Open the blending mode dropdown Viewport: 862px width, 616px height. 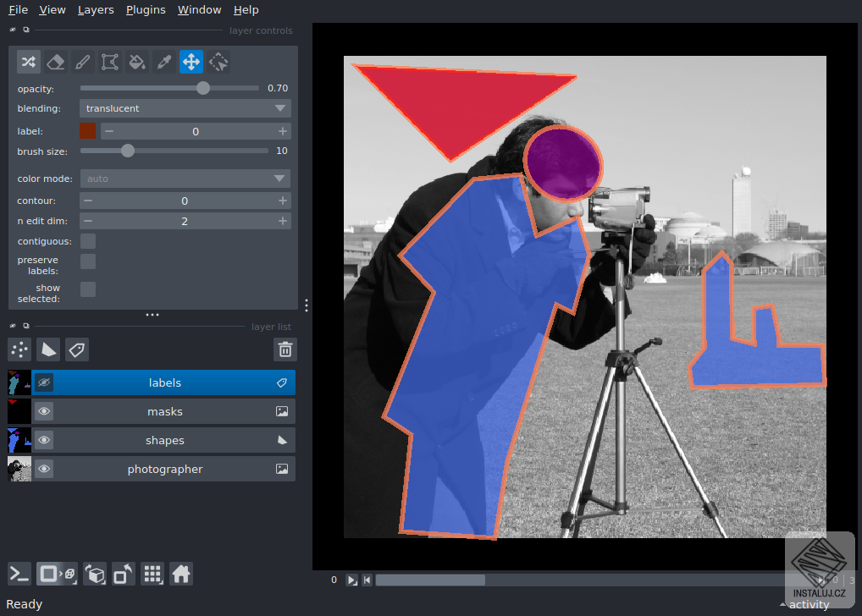click(x=185, y=108)
